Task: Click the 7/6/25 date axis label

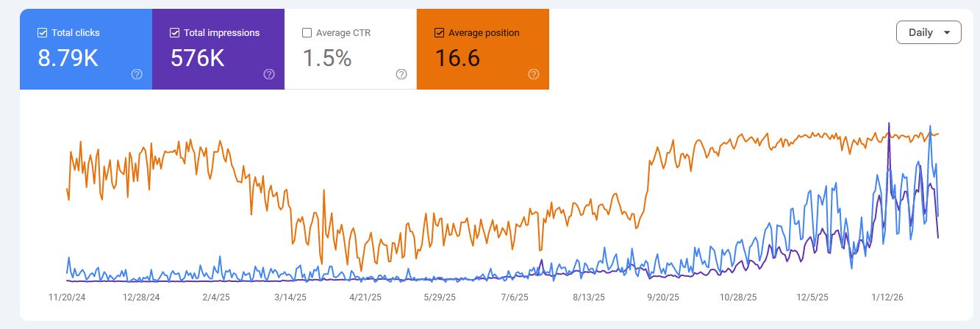Action: pos(515,297)
